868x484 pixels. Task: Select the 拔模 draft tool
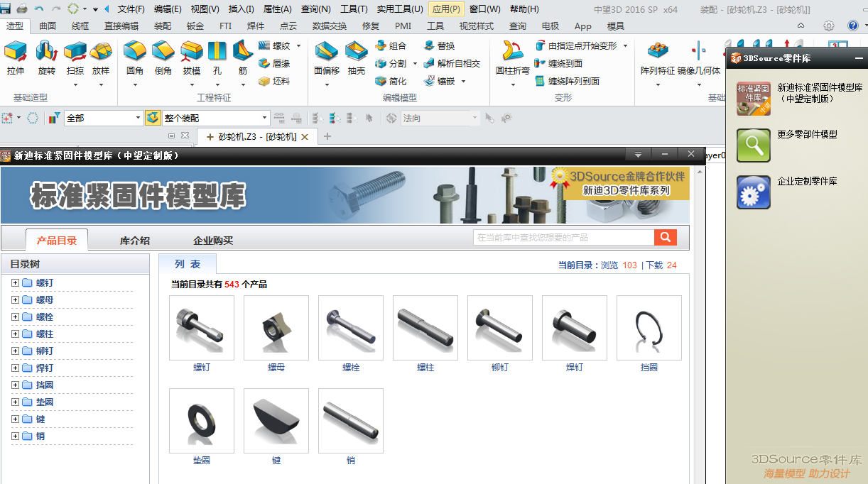point(192,58)
